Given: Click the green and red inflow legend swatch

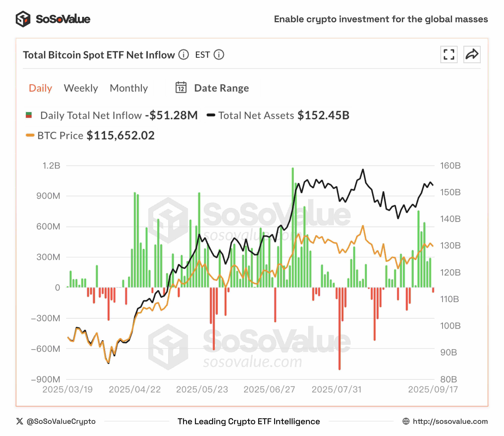Looking at the screenshot, I should tap(29, 115).
